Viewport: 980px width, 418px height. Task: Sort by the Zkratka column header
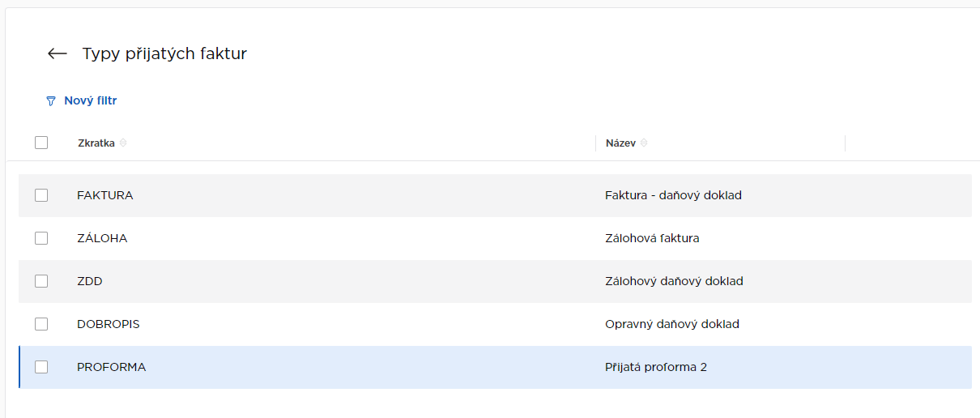click(96, 143)
